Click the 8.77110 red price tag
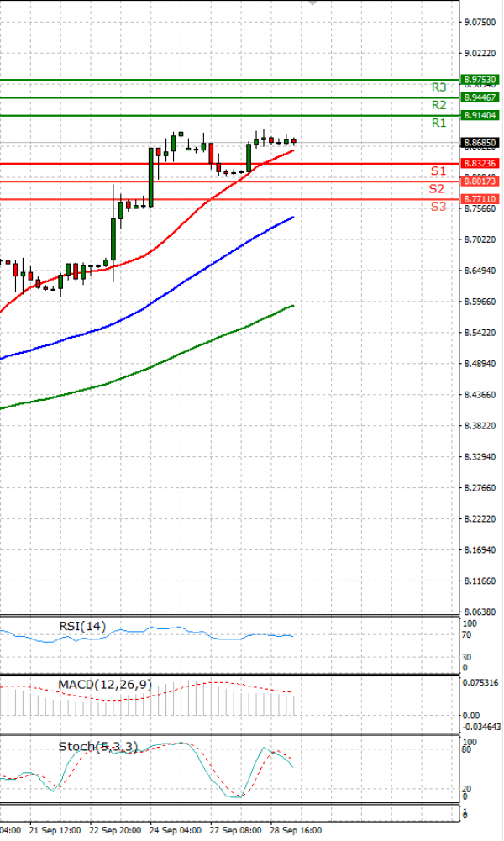The height and width of the screenshot is (841, 504). (480, 199)
